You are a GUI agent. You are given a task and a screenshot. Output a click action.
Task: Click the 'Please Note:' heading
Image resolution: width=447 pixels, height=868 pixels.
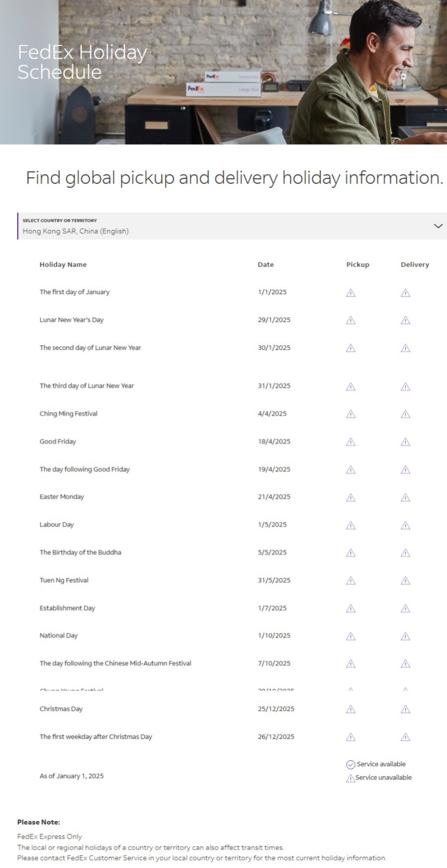(39, 822)
